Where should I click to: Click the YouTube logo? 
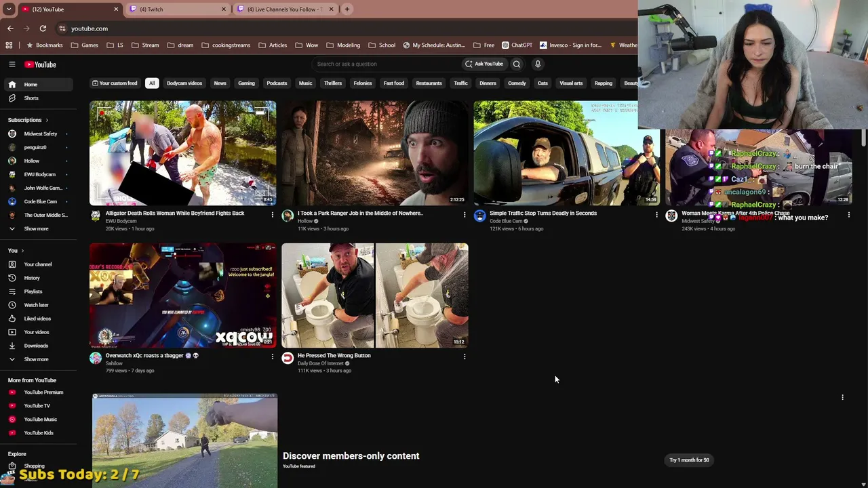(40, 64)
